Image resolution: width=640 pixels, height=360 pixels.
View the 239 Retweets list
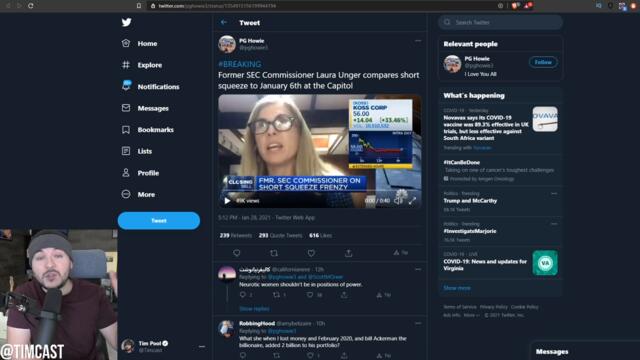coord(236,236)
